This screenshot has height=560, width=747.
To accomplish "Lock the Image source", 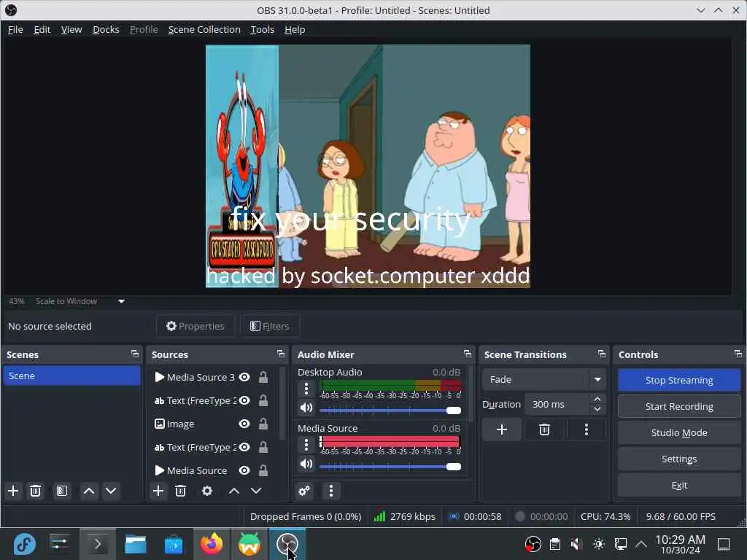I will point(263,424).
